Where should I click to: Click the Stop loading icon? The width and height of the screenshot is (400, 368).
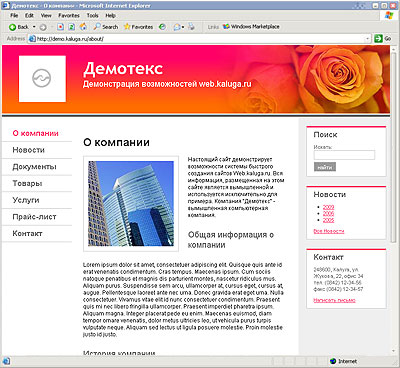(x=60, y=27)
